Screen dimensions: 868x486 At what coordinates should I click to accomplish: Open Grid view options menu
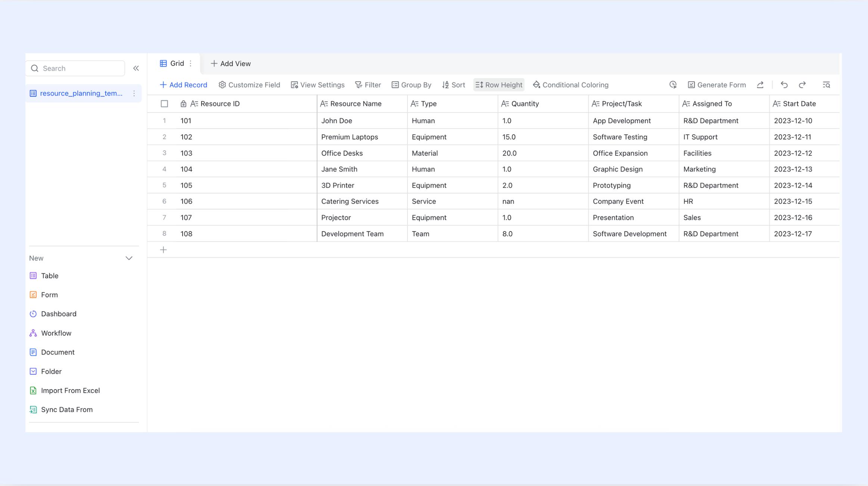point(190,64)
